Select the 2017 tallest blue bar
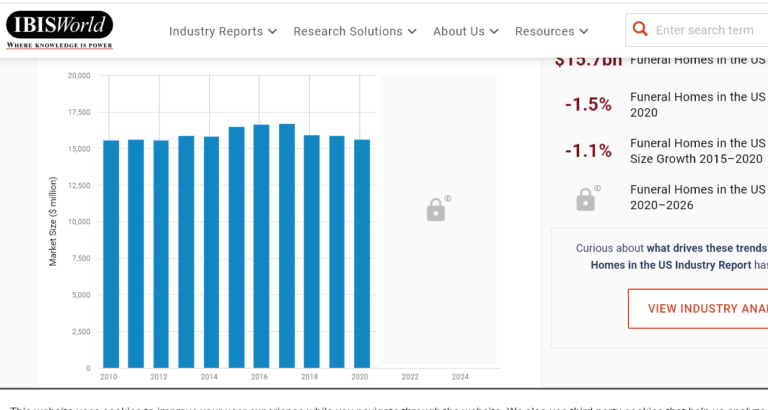 (x=287, y=246)
